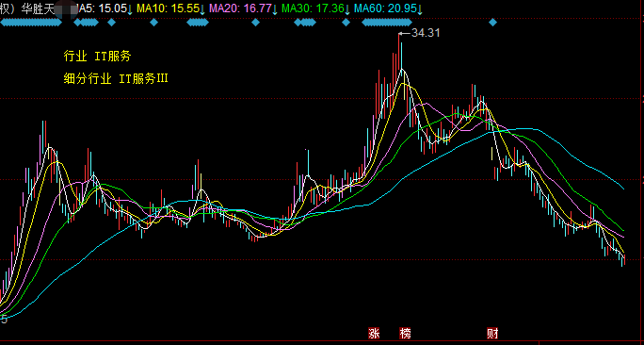
Task: Expand the arrow after MA20 16.77
Action: point(275,9)
